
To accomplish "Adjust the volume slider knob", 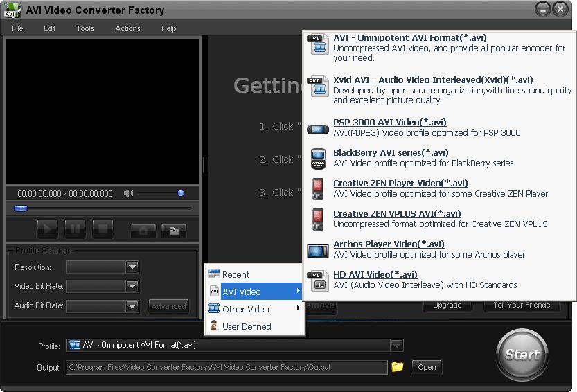I will [181, 193].
